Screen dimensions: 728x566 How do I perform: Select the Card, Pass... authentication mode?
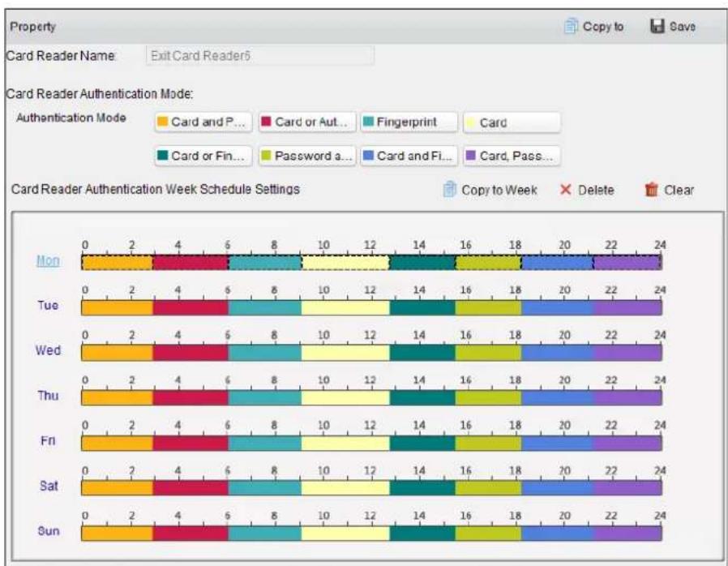pyautogui.click(x=512, y=156)
